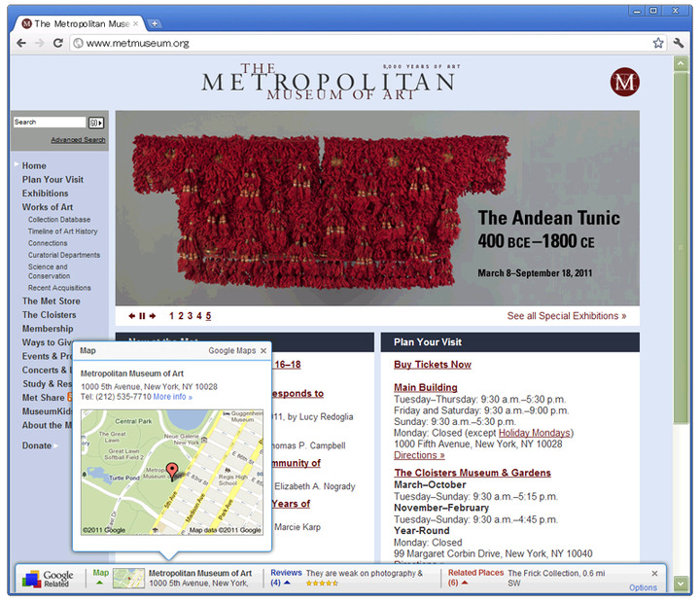Image resolution: width=700 pixels, height=603 pixels.
Task: Open Timeline of Art History link
Action: [62, 231]
